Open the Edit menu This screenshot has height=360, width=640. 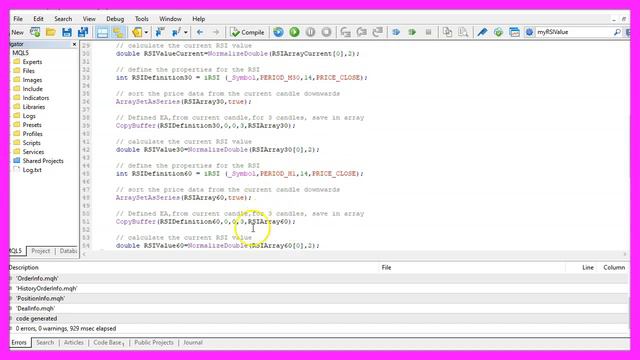click(38, 19)
